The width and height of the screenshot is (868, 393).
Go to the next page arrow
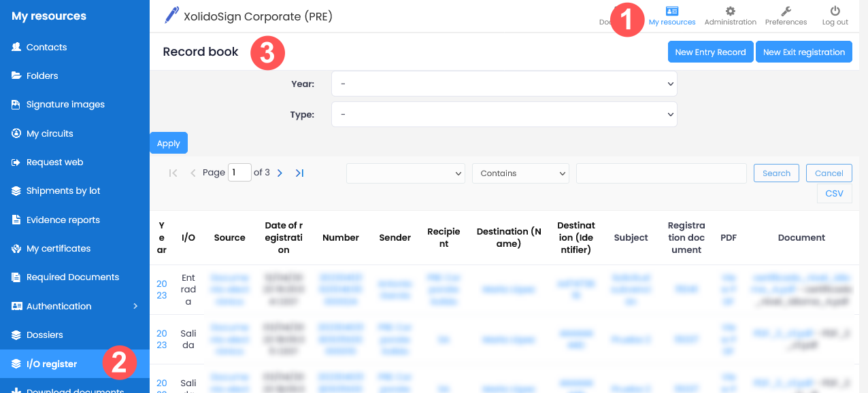(x=280, y=173)
